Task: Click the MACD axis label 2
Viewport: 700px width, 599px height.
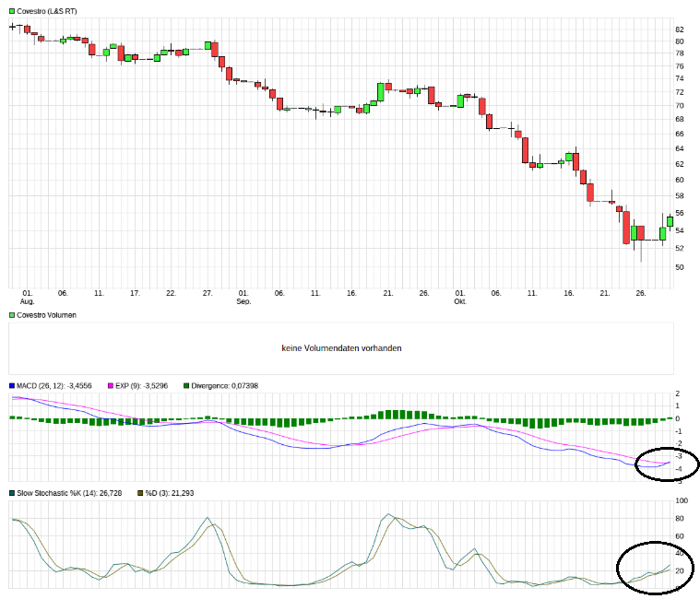Action: click(678, 393)
